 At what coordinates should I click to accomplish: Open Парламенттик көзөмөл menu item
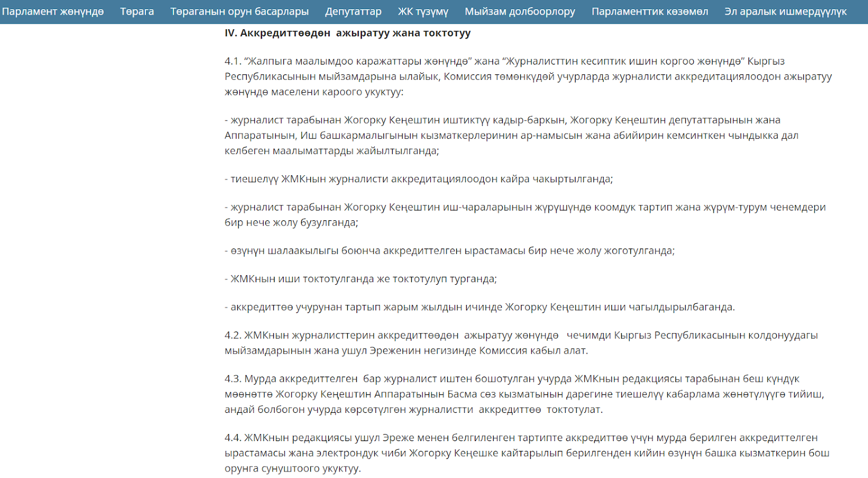[649, 11]
